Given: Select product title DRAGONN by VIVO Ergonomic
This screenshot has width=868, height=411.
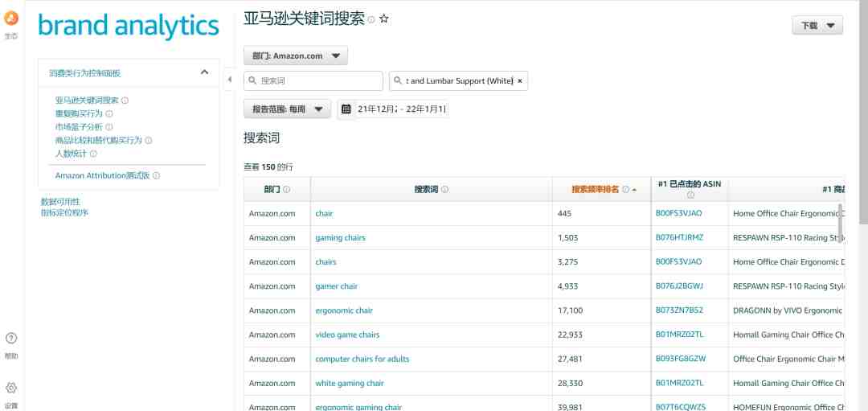Looking at the screenshot, I should tap(788, 310).
